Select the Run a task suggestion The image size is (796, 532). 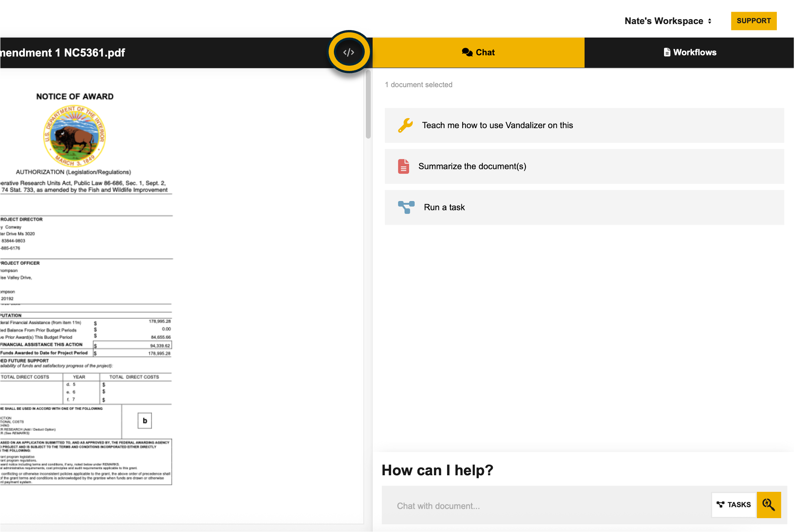click(584, 207)
